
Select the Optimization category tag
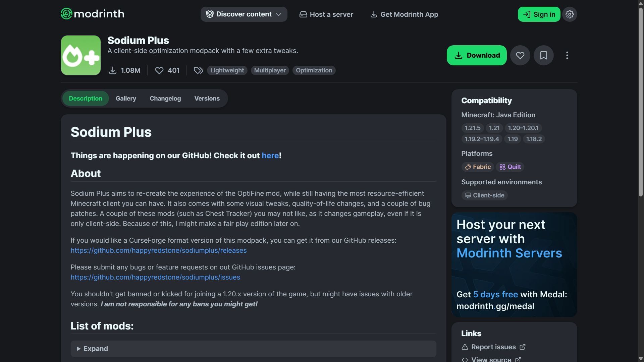[314, 70]
